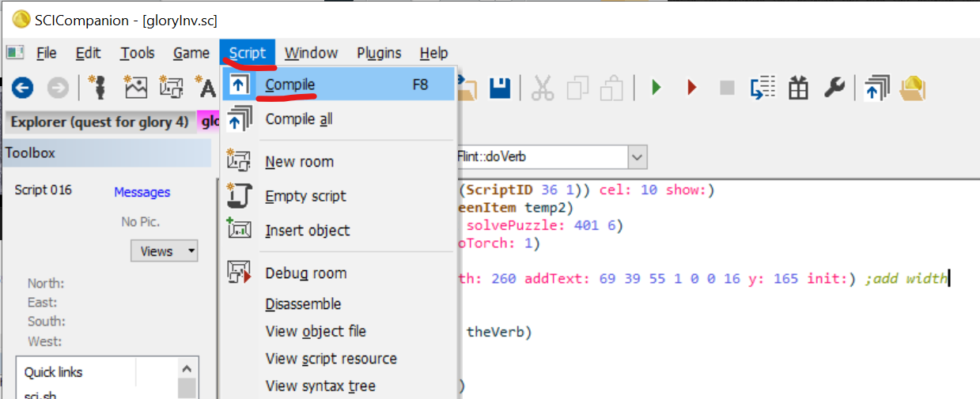Open the Views dropdown button
Viewport: 980px width, 399px height.
click(x=164, y=251)
